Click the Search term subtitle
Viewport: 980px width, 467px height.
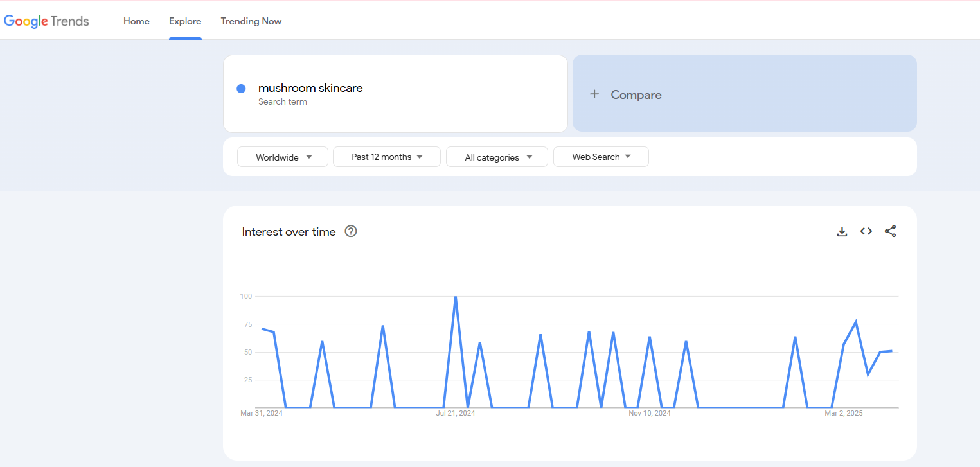(x=283, y=101)
